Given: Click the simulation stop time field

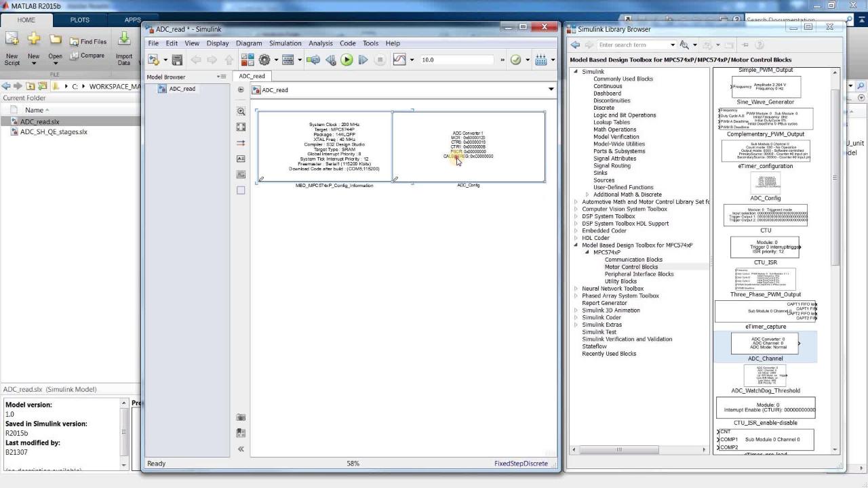Looking at the screenshot, I should pos(454,60).
